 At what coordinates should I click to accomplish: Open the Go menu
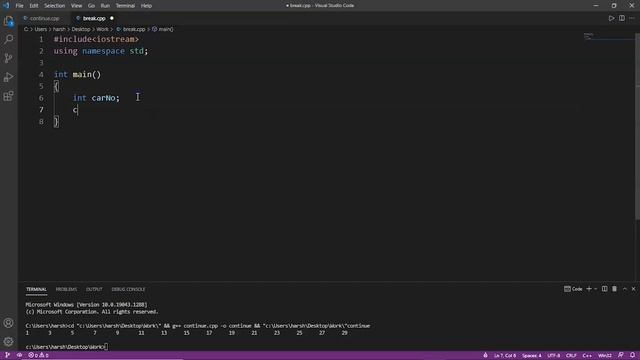[91, 6]
